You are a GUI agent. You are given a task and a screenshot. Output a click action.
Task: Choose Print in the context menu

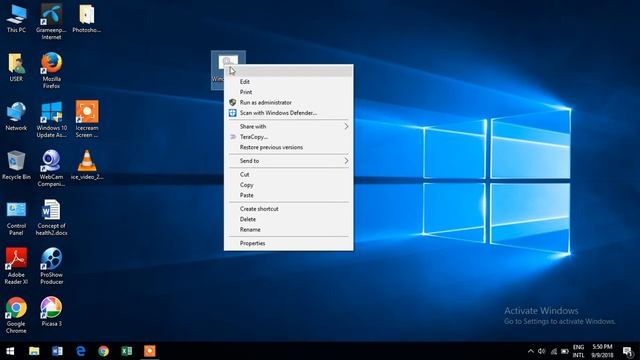click(289, 92)
